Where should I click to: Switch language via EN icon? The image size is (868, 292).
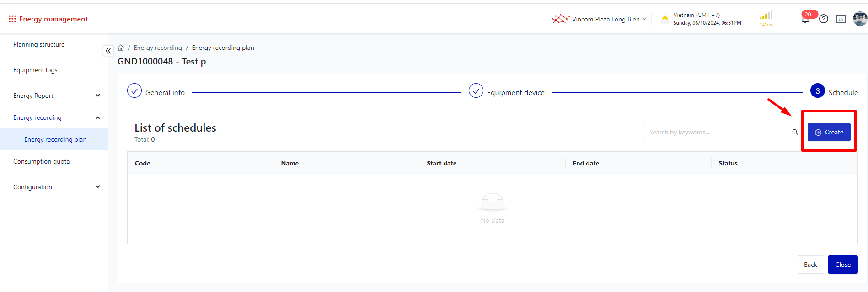[x=841, y=19]
